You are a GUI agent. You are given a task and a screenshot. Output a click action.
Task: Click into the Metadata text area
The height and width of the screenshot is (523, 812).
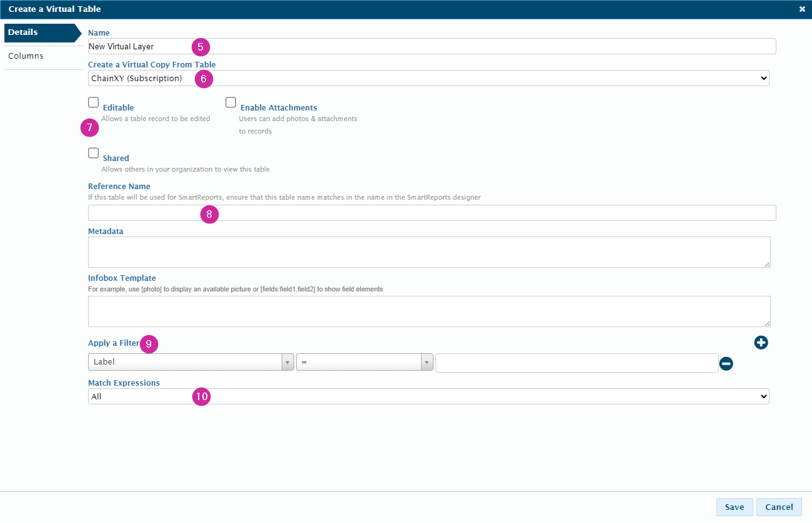(x=428, y=252)
